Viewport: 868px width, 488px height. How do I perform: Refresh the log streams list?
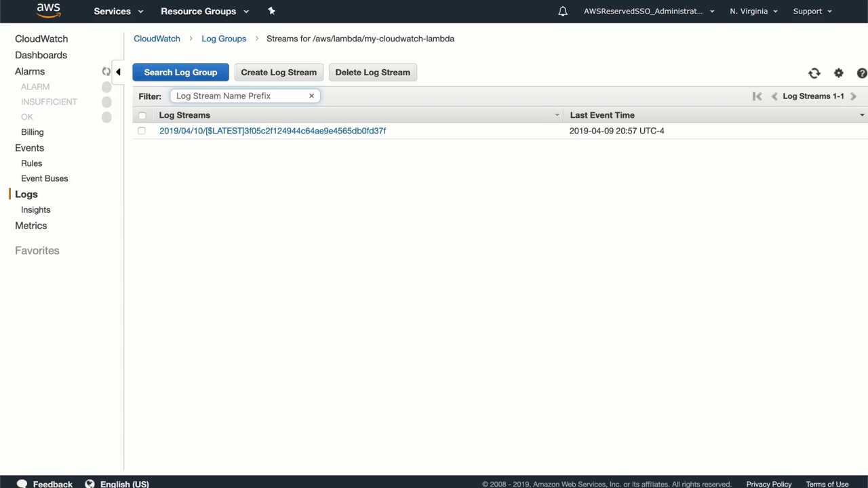coord(814,73)
